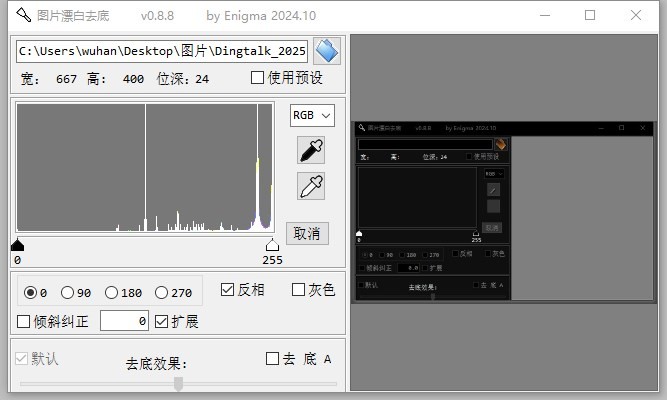Enable the 使用预设 checkbox
The height and width of the screenshot is (400, 667).
[x=258, y=78]
